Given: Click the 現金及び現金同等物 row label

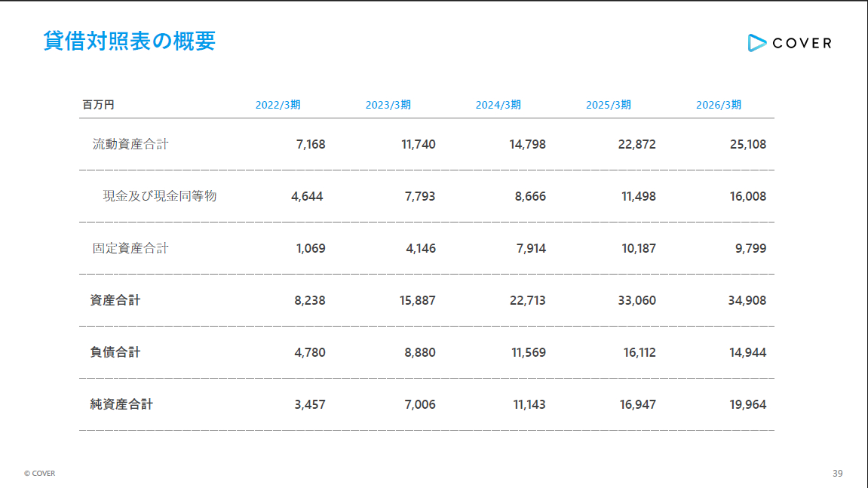Looking at the screenshot, I should tap(159, 196).
